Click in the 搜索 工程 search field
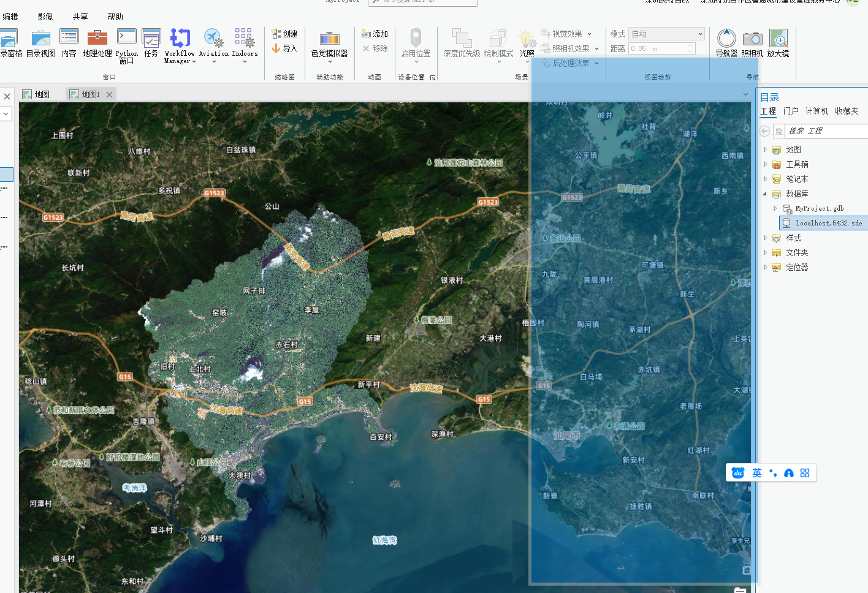Screen dimensions: 868x593 pyautogui.click(x=827, y=131)
